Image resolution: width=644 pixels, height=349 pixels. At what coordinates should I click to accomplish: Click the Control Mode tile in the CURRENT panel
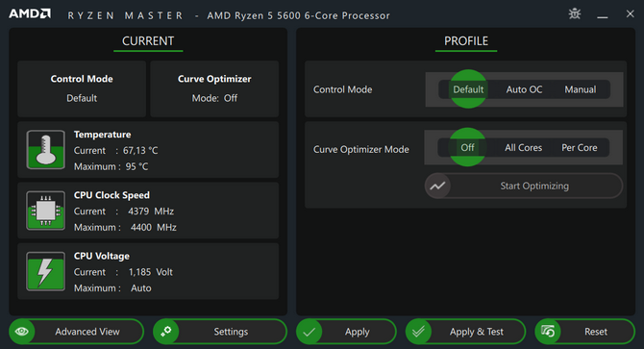(82, 88)
